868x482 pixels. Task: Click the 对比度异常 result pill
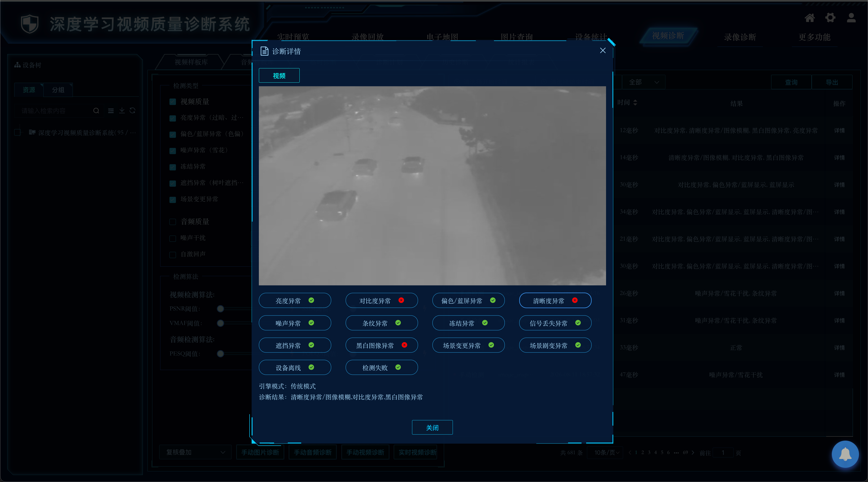pyautogui.click(x=382, y=300)
